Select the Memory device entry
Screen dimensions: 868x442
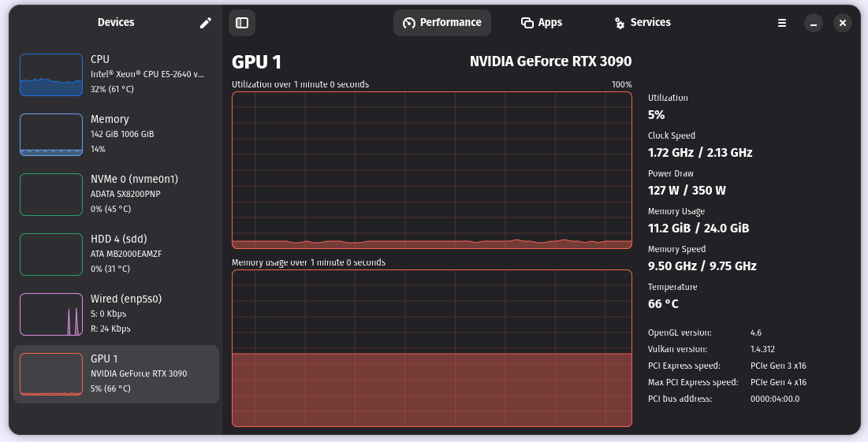click(116, 135)
